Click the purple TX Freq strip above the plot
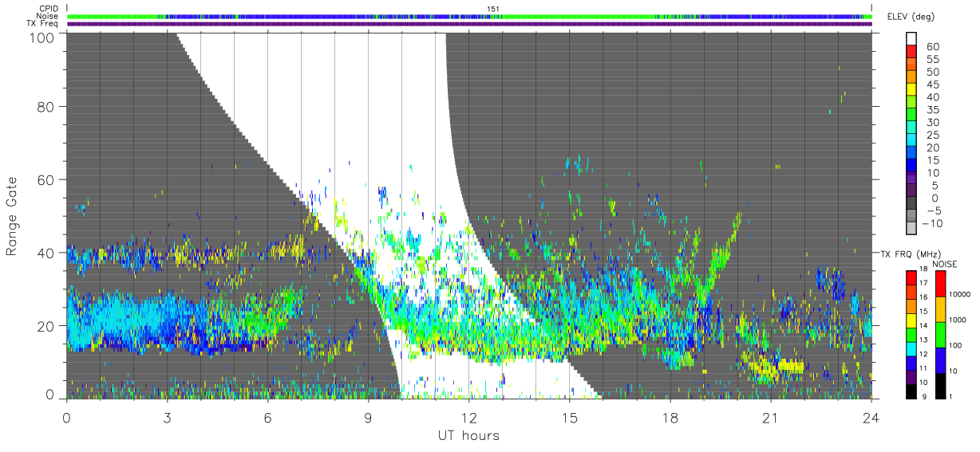This screenshot has width=980, height=452. click(x=468, y=24)
